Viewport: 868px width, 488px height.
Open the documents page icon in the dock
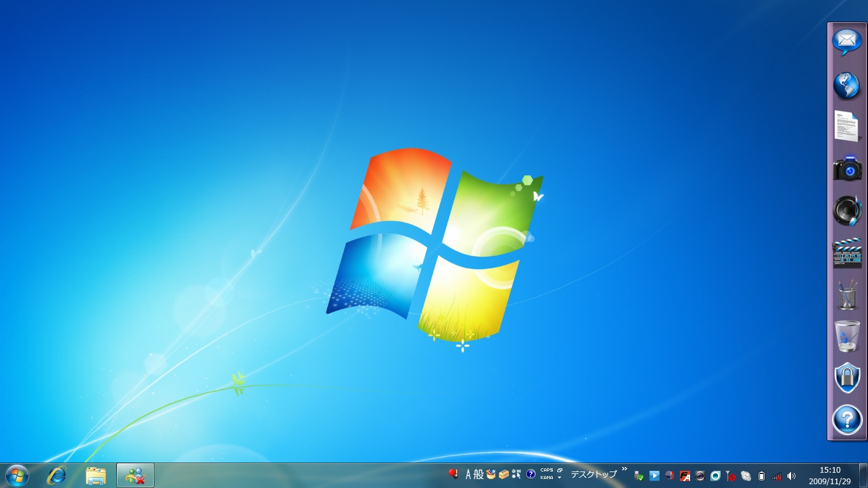pos(846,126)
